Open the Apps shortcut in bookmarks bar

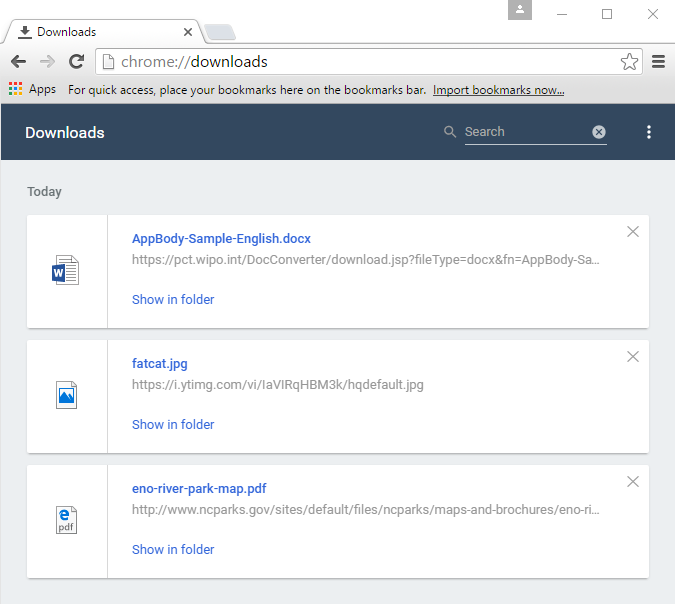tap(32, 90)
